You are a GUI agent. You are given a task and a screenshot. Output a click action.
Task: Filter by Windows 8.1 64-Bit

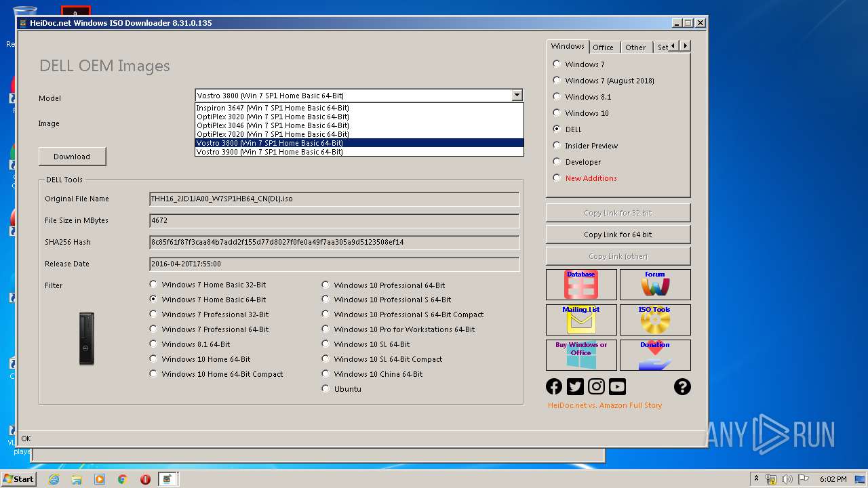(153, 344)
